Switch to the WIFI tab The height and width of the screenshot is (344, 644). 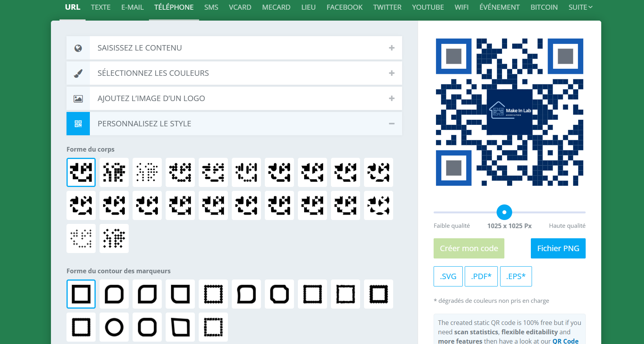tap(461, 7)
